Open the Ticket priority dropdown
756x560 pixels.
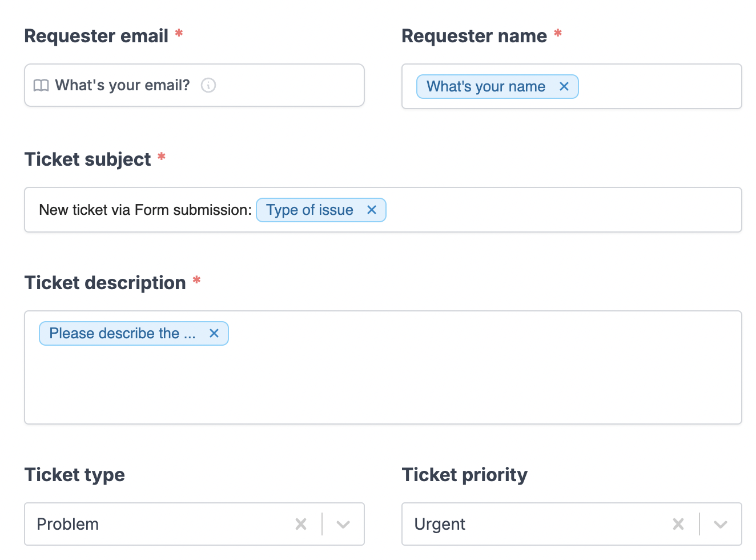(720, 524)
